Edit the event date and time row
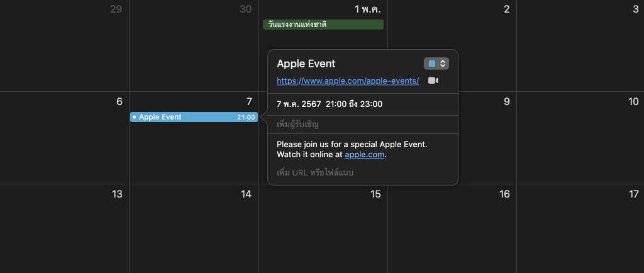Viewport: 644px width, 273px height. [330, 104]
